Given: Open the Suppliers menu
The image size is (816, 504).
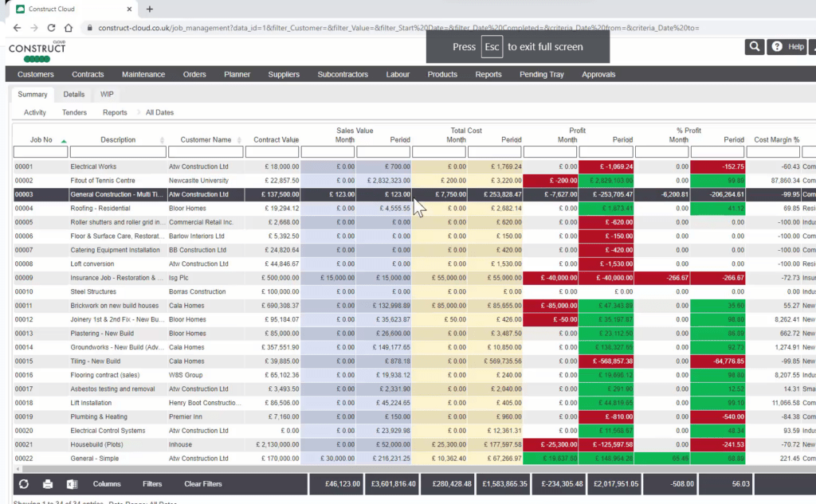Looking at the screenshot, I should click(x=284, y=74).
